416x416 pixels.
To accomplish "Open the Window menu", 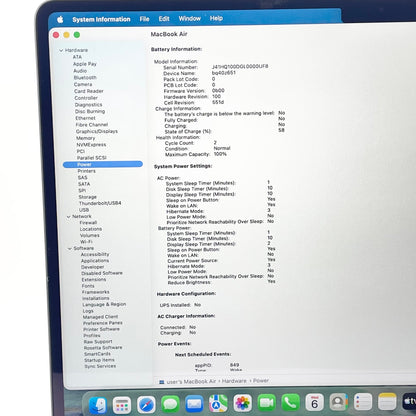I will [189, 19].
